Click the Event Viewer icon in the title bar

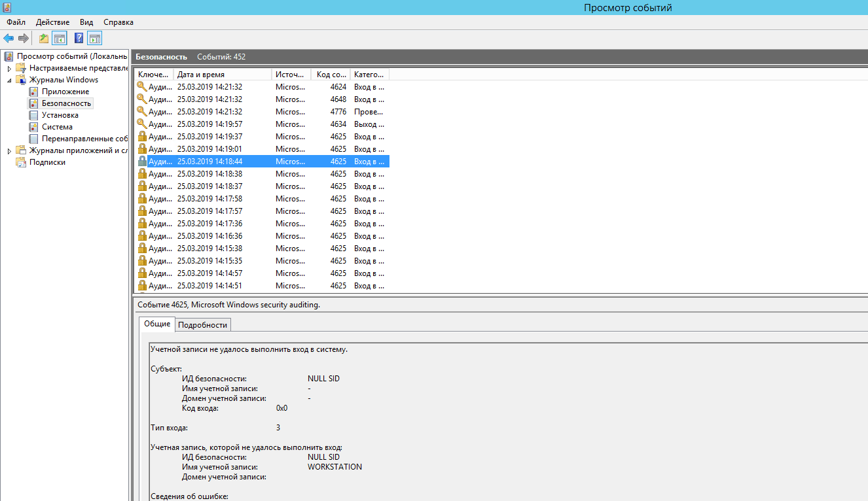[x=7, y=7]
